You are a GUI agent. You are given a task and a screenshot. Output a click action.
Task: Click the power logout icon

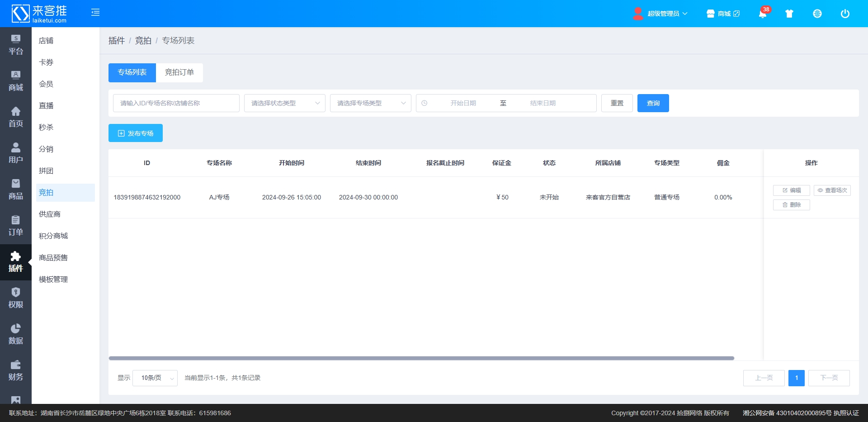click(x=844, y=14)
